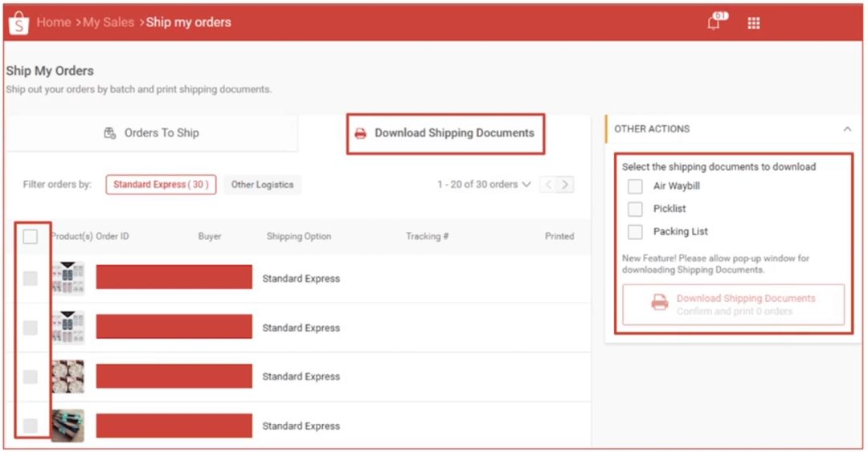This screenshot has height=452, width=868.
Task: Filter orders by Other Logistics
Action: click(262, 185)
